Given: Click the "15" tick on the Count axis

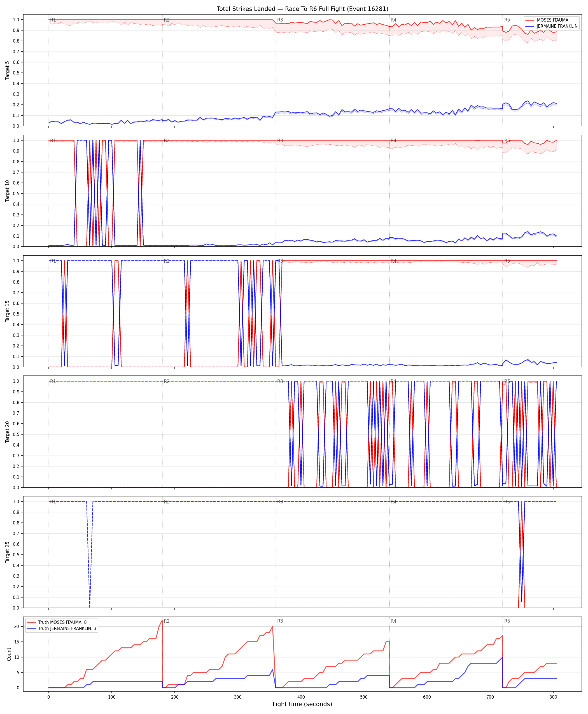Looking at the screenshot, I should (17, 642).
